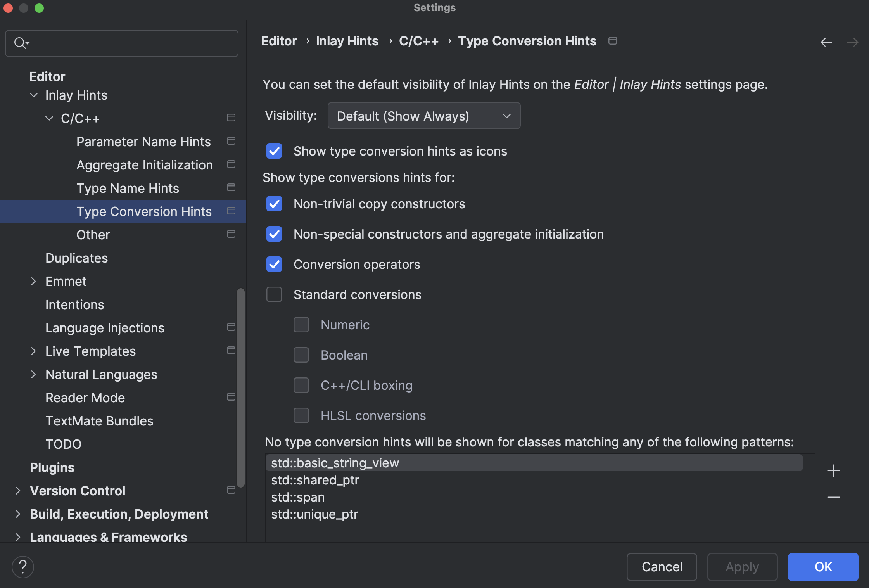Enable the Standard conversions checkbox
The width and height of the screenshot is (869, 588).
pos(274,294)
